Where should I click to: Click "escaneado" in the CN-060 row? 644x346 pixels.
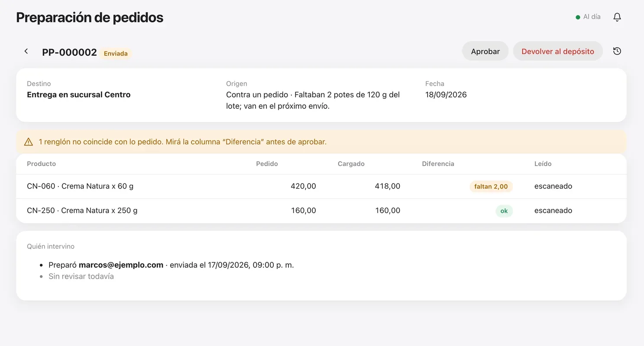pyautogui.click(x=553, y=186)
